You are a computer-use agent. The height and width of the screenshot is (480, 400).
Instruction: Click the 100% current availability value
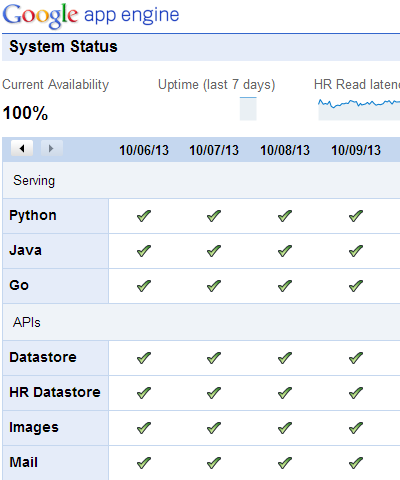(25, 113)
